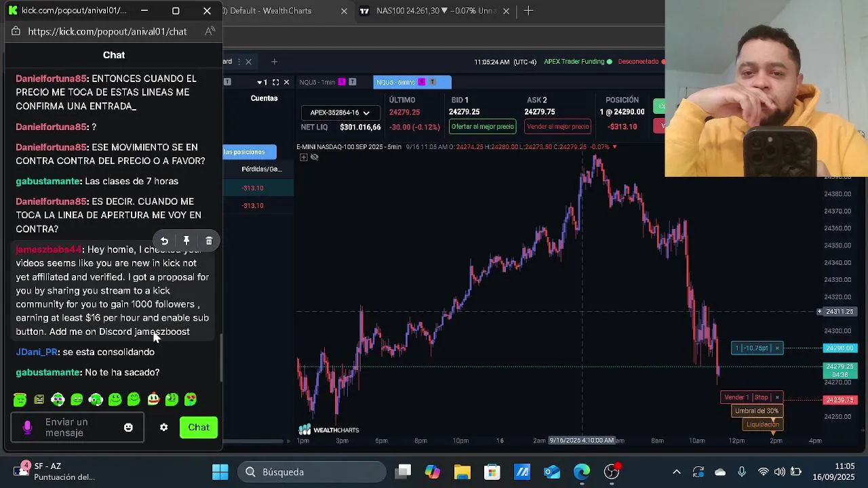
Task: Click the 9/16/2025 4:10:00 AM time label
Action: pyautogui.click(x=582, y=441)
